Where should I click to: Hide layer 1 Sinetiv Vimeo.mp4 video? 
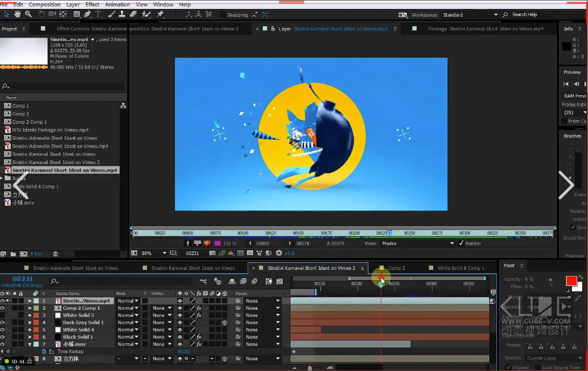2,301
